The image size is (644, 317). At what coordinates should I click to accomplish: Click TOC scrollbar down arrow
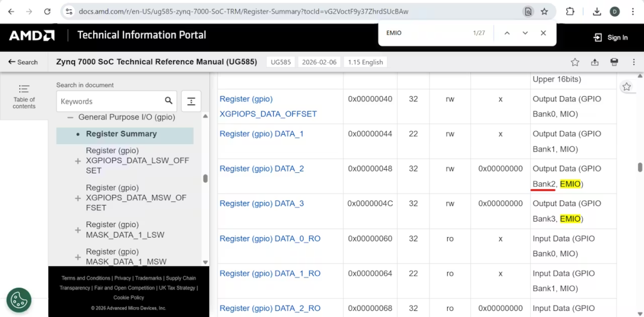205,262
